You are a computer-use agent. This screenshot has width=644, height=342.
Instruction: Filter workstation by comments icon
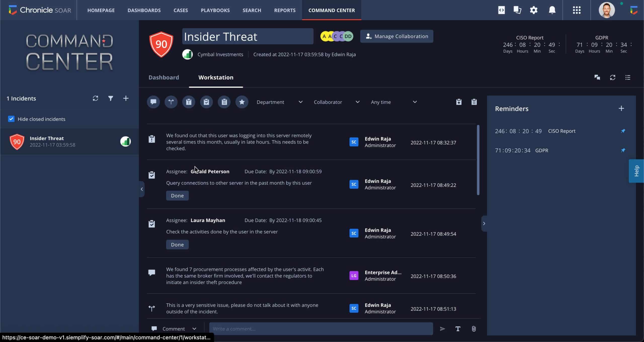153,102
